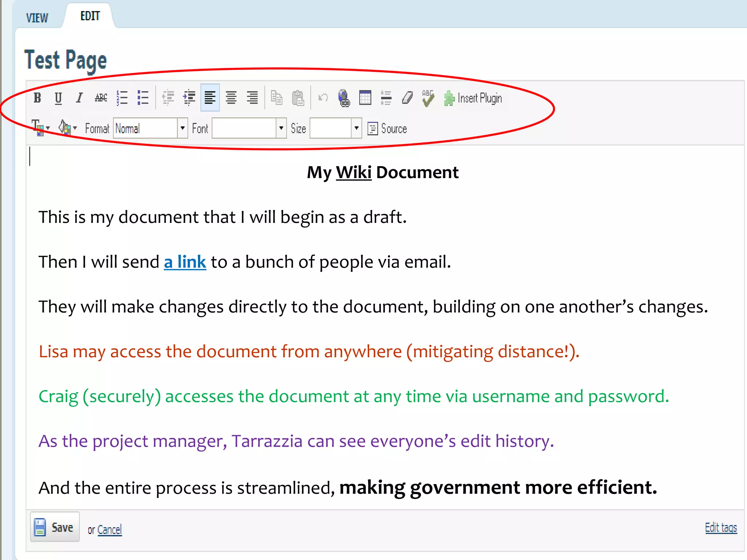Insert a bulleted list
The height and width of the screenshot is (560, 747).
pos(143,98)
